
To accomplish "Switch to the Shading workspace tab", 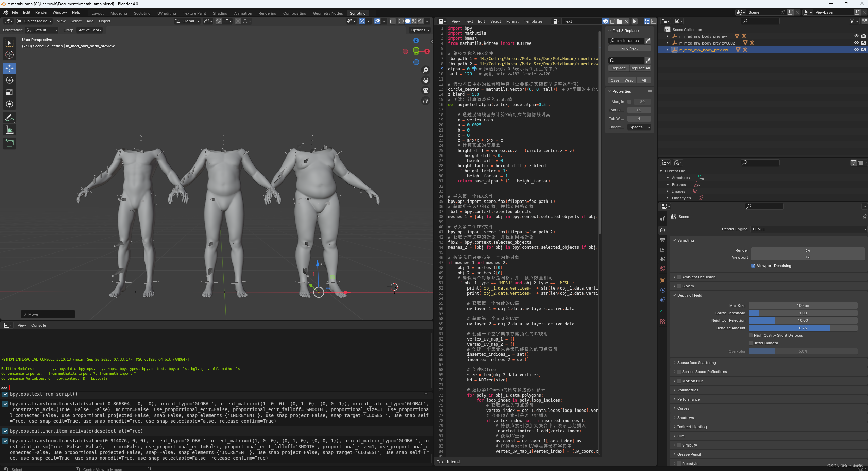I will [x=220, y=13].
